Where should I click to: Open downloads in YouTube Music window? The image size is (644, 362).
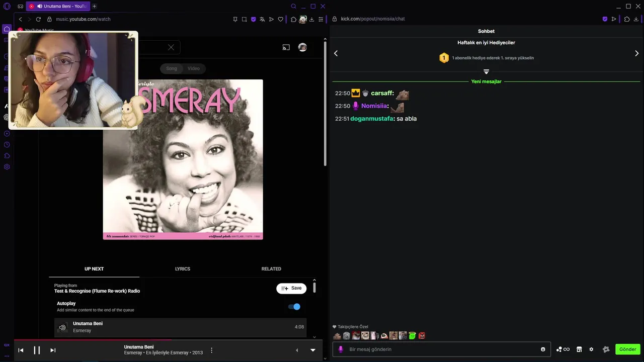tap(311, 19)
